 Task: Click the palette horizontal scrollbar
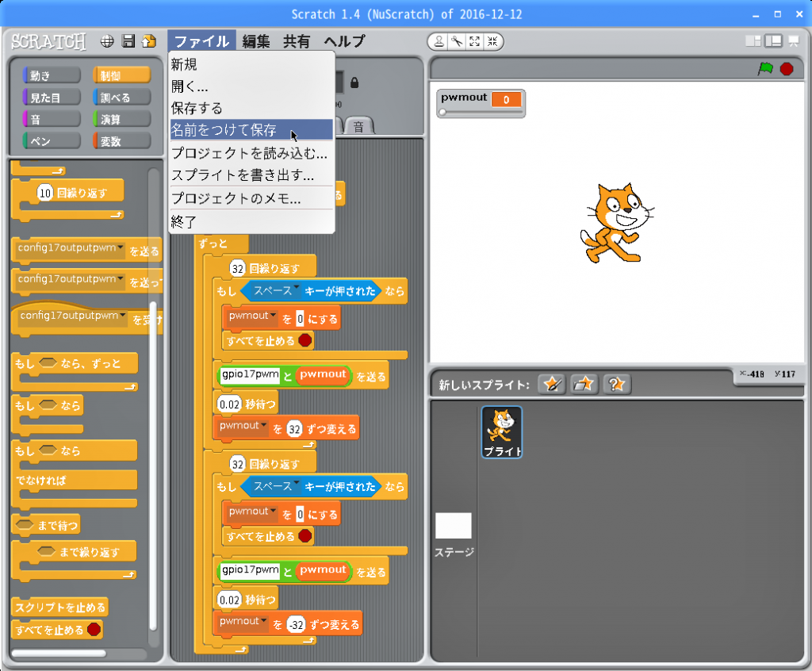coord(59,654)
